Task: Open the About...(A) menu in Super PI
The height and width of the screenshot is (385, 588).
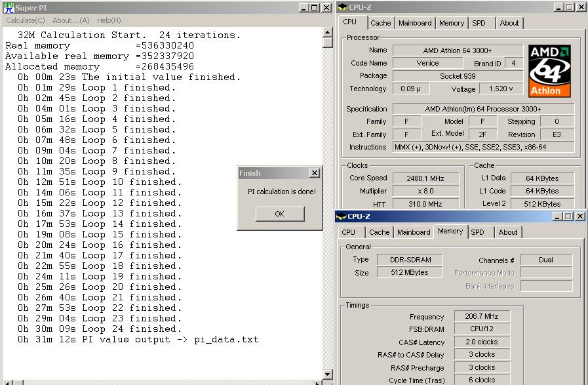Action: [71, 20]
